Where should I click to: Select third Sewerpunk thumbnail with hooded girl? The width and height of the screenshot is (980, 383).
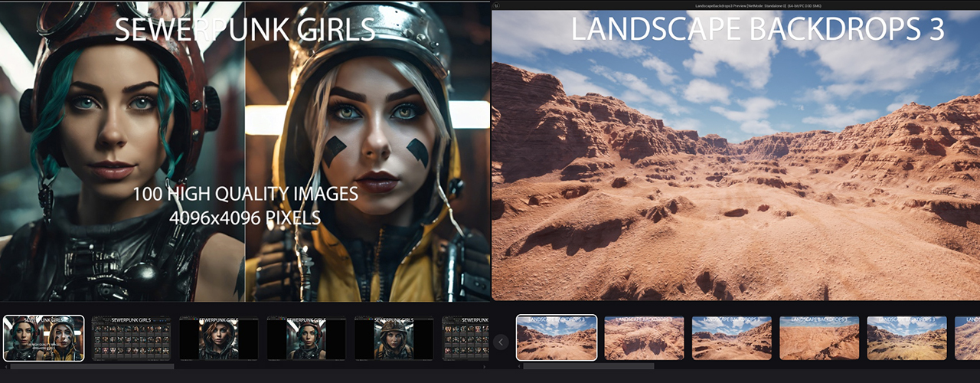pyautogui.click(x=218, y=338)
